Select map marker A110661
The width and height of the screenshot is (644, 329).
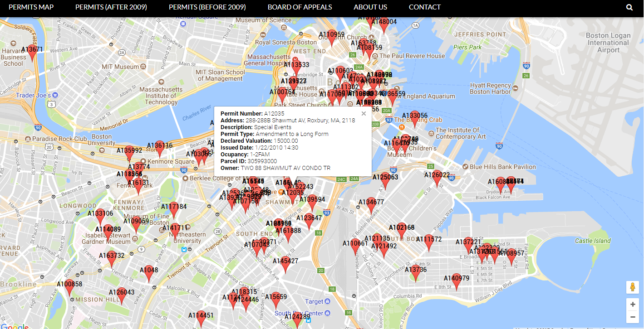point(355,247)
